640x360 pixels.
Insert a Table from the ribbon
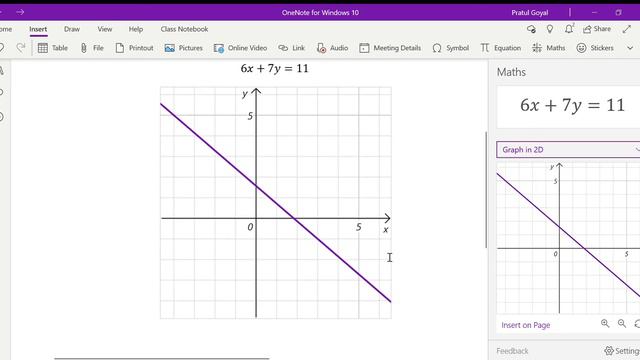[53, 48]
